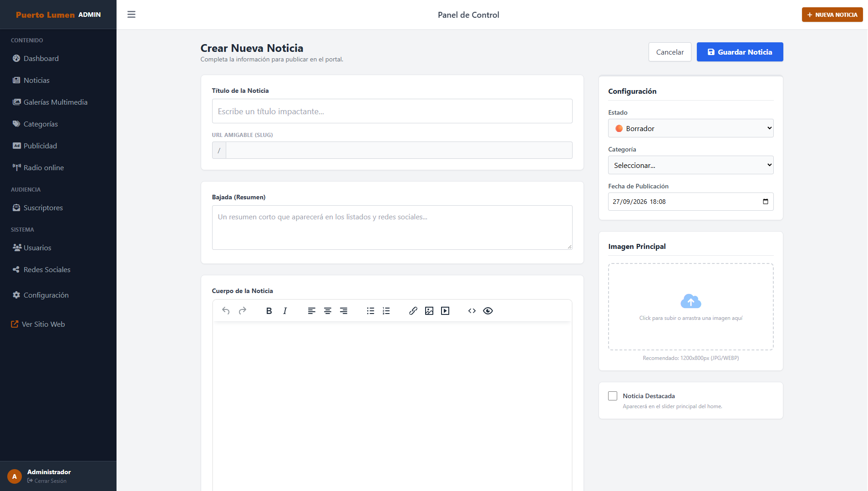Undo last edit in editor toolbar
The image size is (868, 491).
226,311
